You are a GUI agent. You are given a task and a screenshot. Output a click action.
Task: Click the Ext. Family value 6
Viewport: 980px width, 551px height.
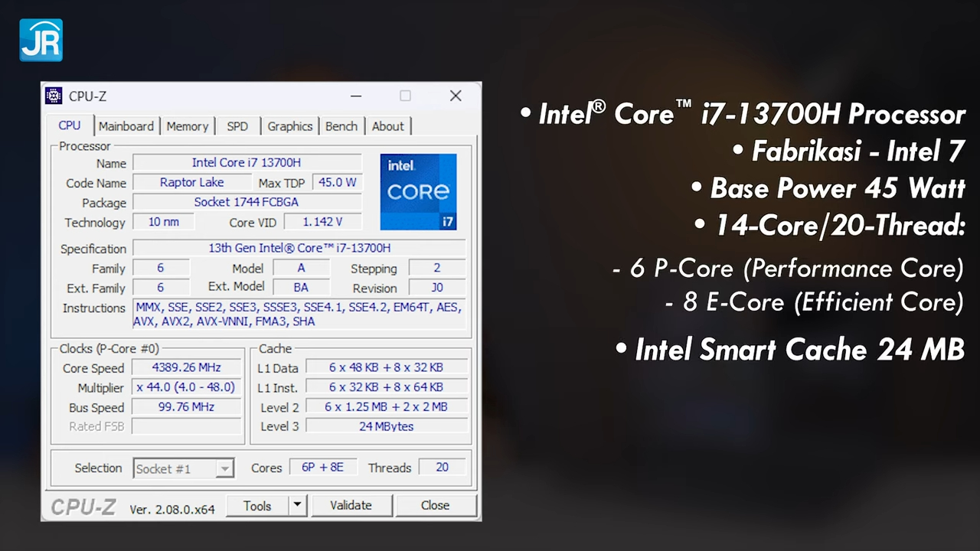tap(161, 288)
